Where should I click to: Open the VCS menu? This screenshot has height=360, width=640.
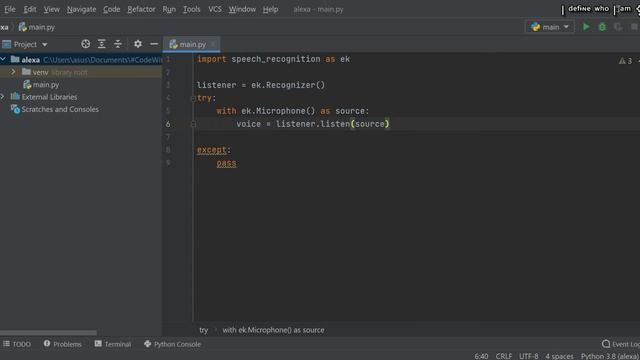[x=215, y=9]
